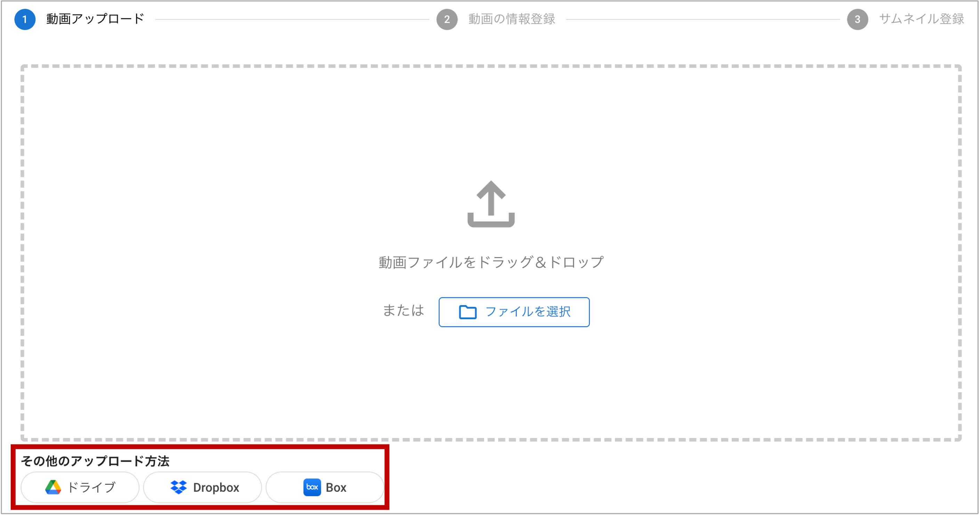Choose the Dropbox text label
Image resolution: width=980 pixels, height=516 pixels.
(216, 488)
